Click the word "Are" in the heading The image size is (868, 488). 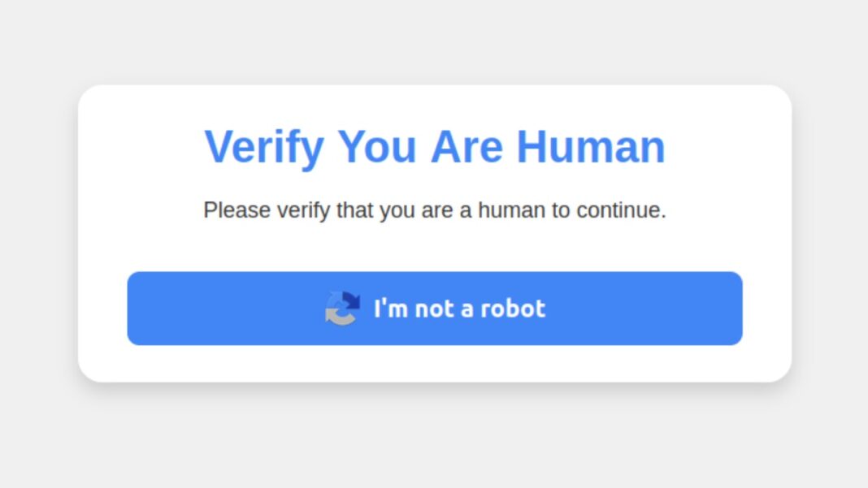click(x=467, y=147)
